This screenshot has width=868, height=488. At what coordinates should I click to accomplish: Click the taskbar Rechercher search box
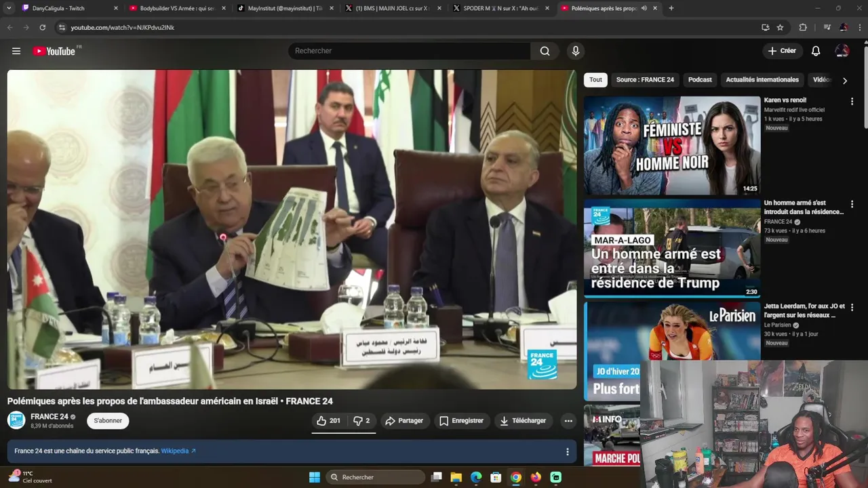374,477
